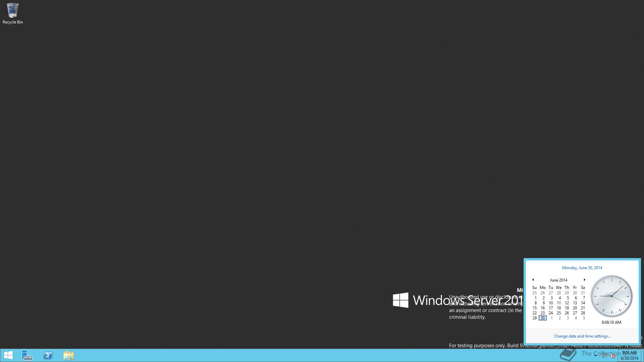Select June 14 in the calendar
Image resolution: width=644 pixels, height=362 pixels.
(583, 303)
